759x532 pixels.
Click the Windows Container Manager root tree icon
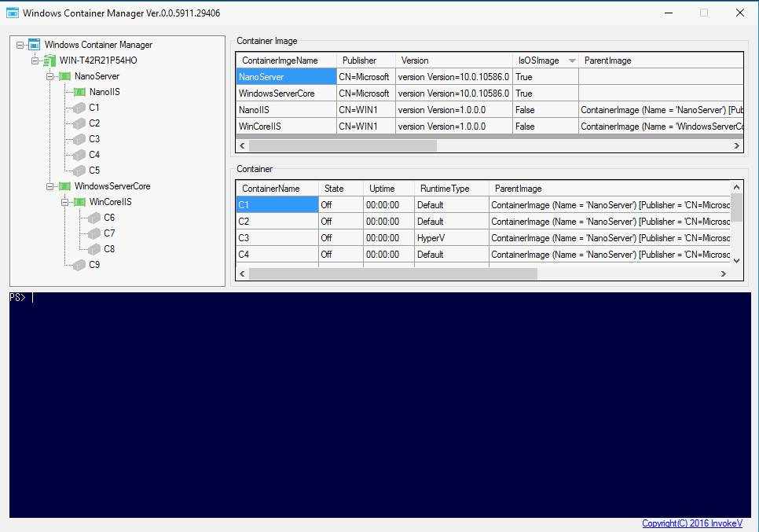coord(34,45)
